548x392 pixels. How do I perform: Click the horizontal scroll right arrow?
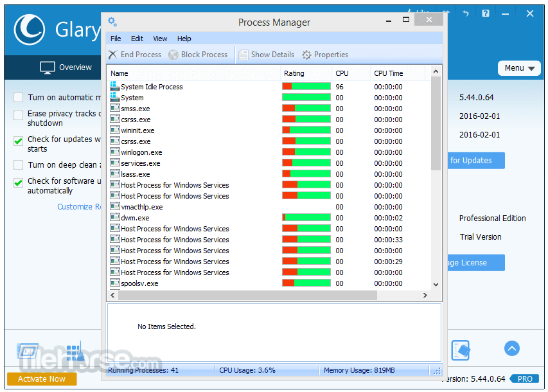[x=425, y=295]
